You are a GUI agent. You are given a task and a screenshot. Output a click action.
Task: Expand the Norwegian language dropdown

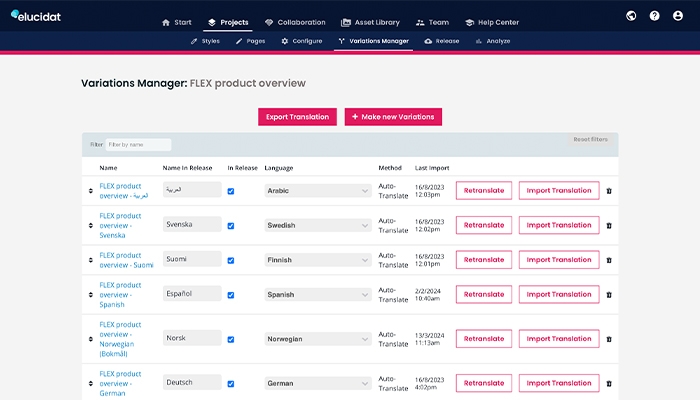[318, 339]
